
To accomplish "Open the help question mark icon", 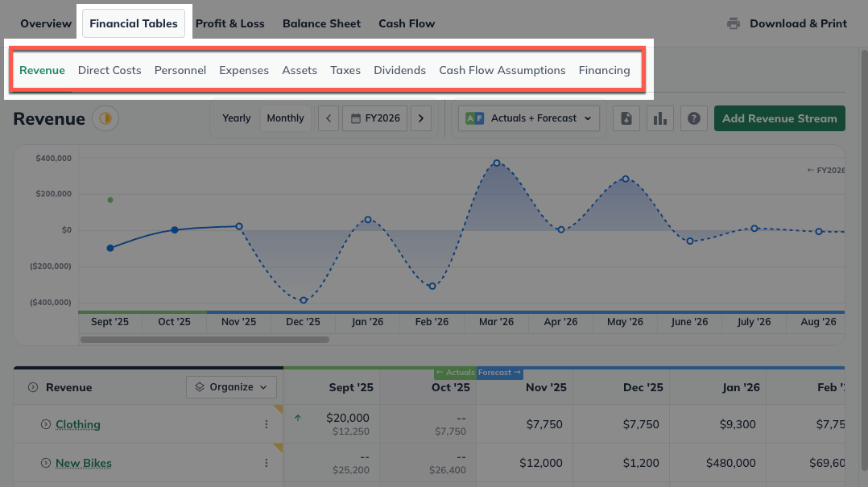I will tap(694, 118).
